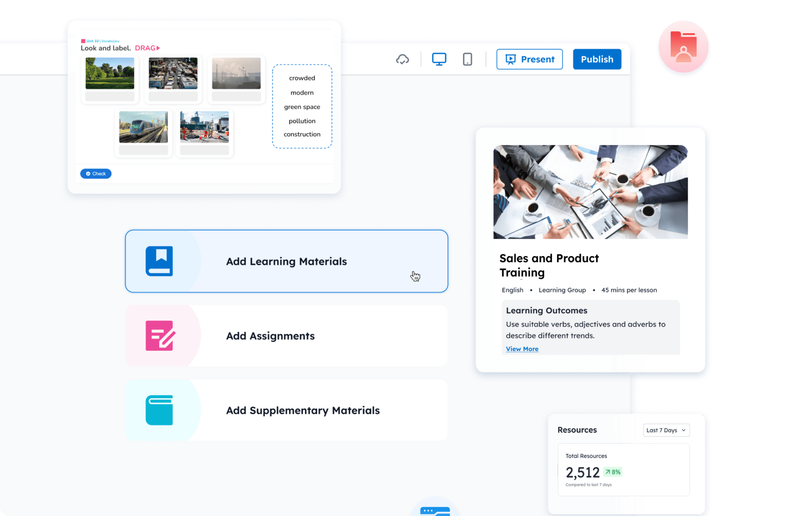
Task: Select the mobile preview icon
Action: (x=467, y=59)
